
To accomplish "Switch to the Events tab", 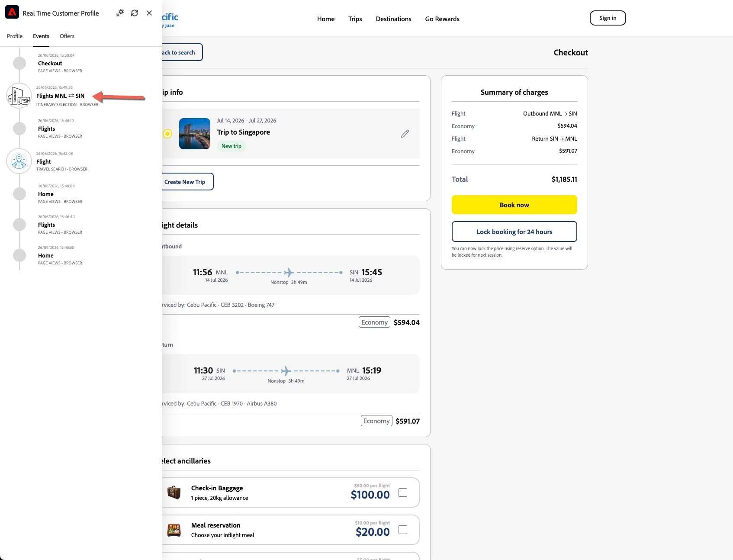I will click(41, 36).
